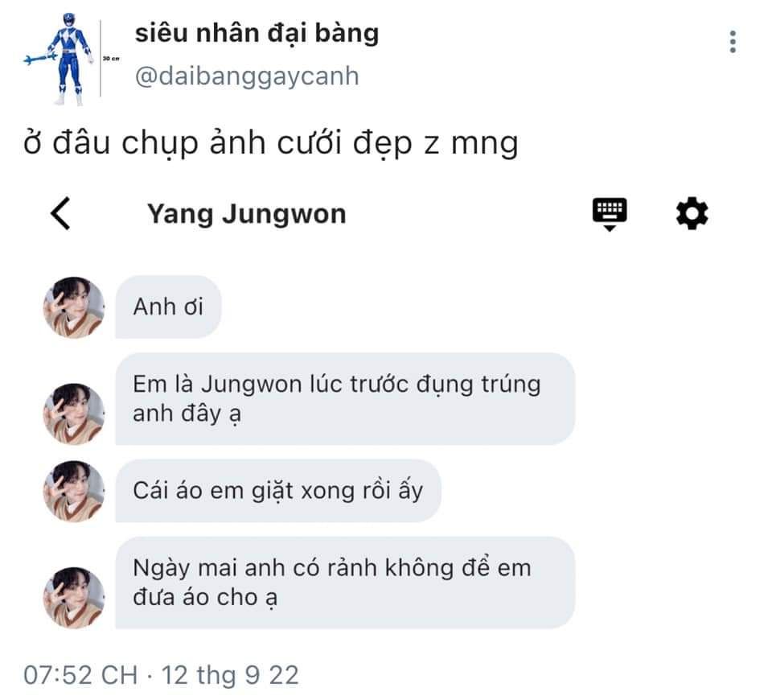Open the three-dot tweet options menu
This screenshot has height=700, width=772.
733,41
